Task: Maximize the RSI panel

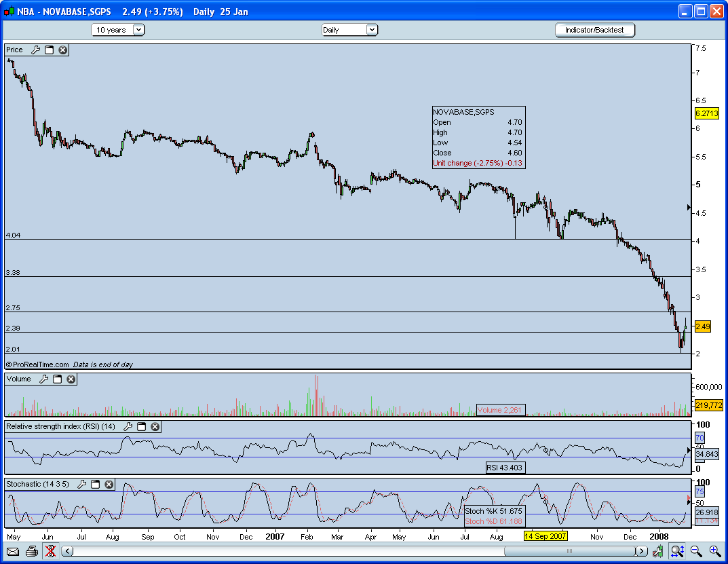Action: (x=142, y=426)
